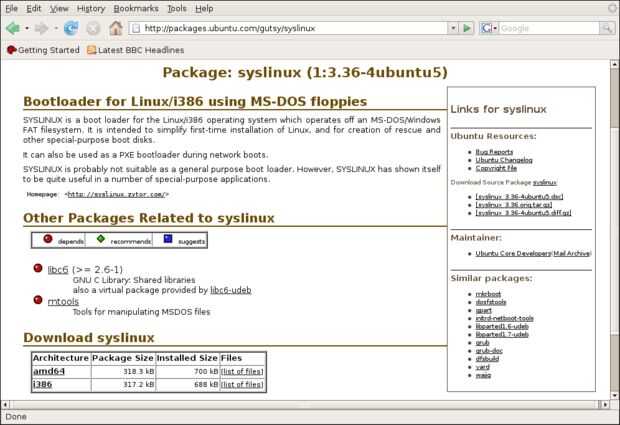Open the initrd-netboot-tools link
Image resolution: width=620 pixels, height=425 pixels.
point(505,318)
